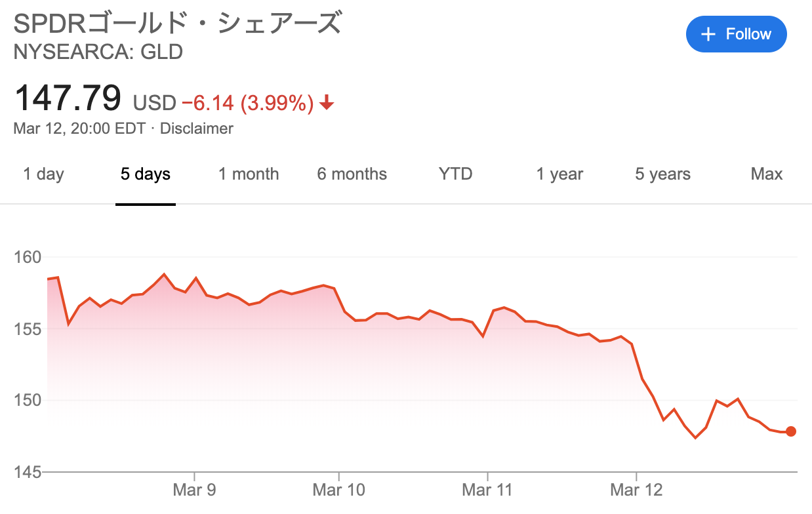This screenshot has height=514, width=812.
Task: Show the 1 month chart range
Action: (x=249, y=174)
